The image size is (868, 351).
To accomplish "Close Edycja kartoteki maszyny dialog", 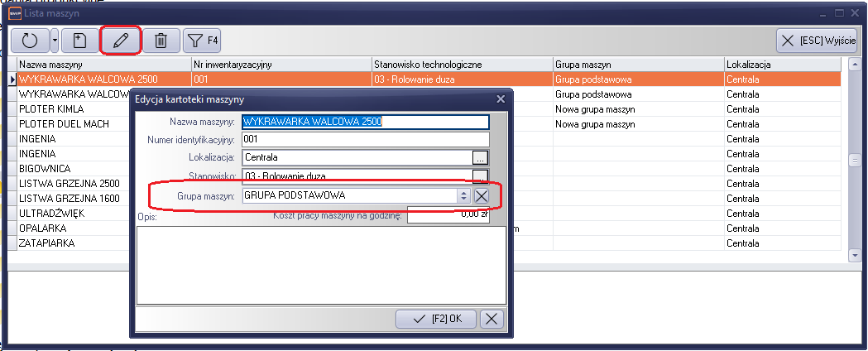I will pos(500,99).
